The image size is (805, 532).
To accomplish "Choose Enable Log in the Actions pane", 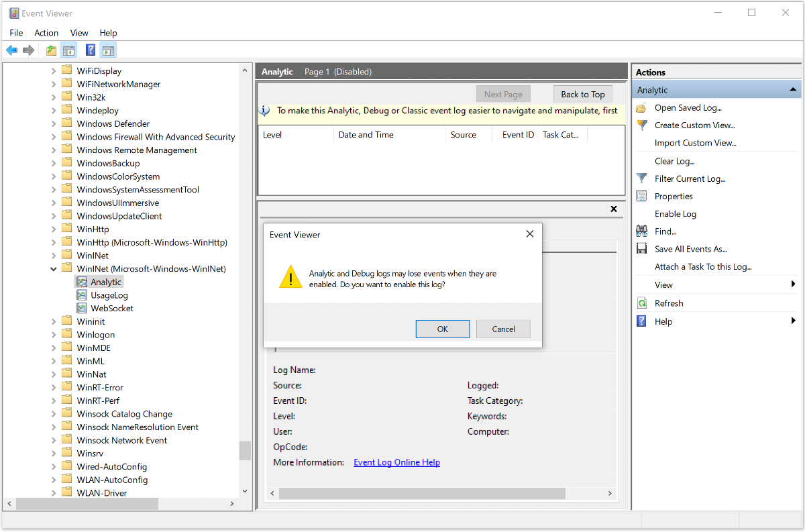I will (676, 214).
